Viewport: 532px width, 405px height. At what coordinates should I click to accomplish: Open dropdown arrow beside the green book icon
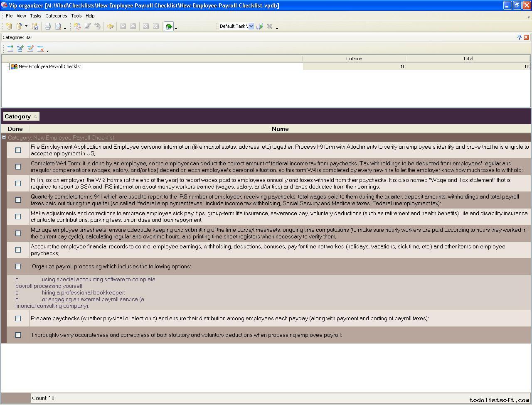coord(176,28)
